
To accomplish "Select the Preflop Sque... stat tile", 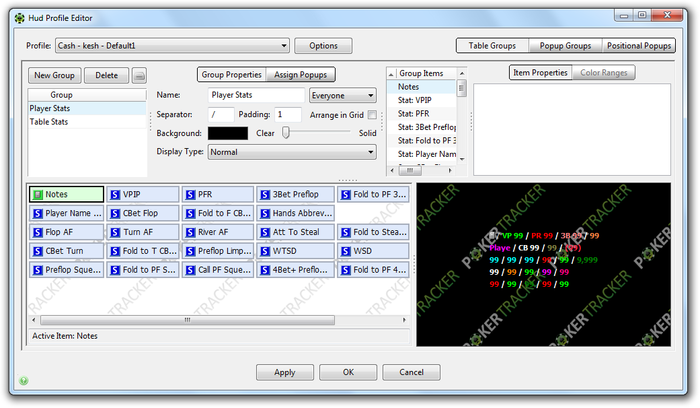I will click(67, 270).
